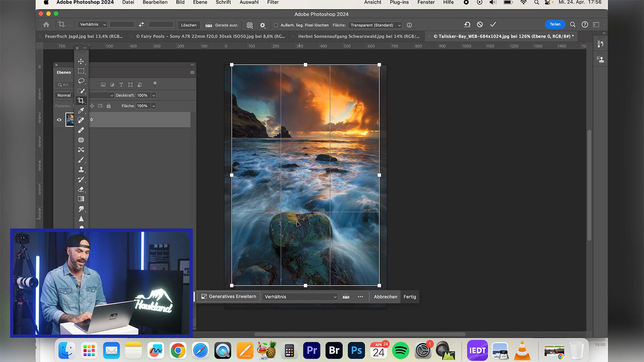
Task: Select the Gradient tool
Action: pos(81,199)
